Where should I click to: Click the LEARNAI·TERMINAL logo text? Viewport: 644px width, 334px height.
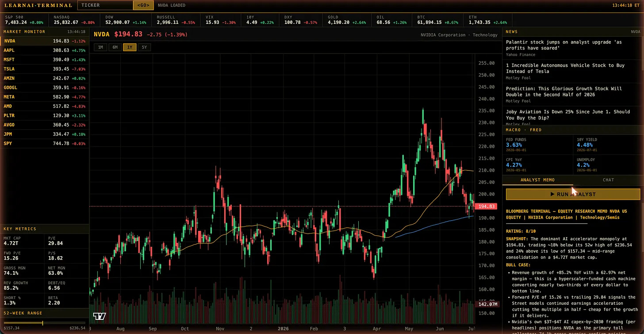point(38,5)
